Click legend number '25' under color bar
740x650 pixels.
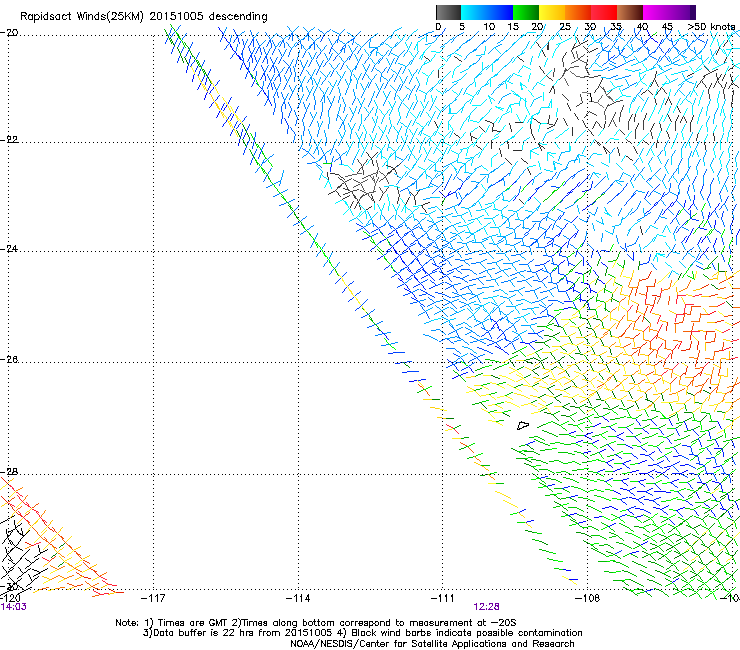(565, 27)
